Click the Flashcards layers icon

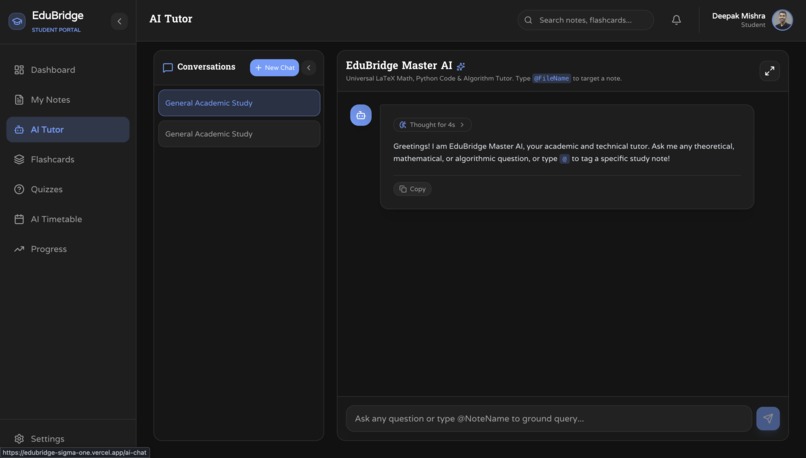(x=19, y=159)
